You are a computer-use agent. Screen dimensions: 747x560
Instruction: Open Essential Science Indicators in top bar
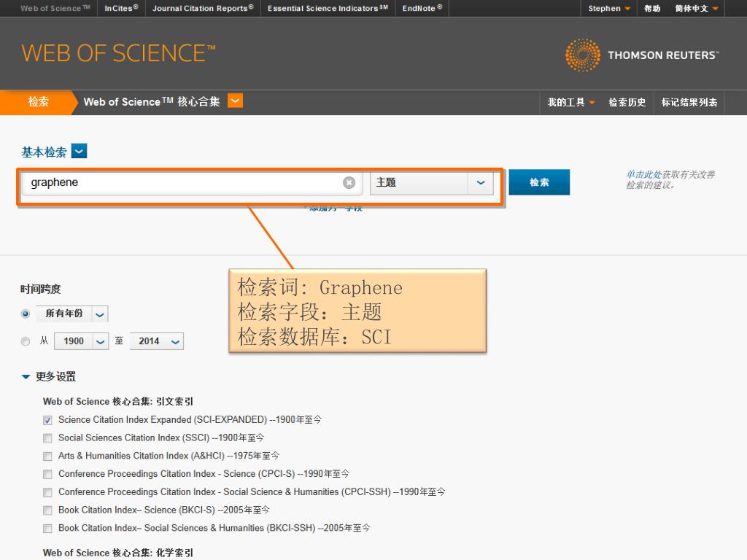328,8
